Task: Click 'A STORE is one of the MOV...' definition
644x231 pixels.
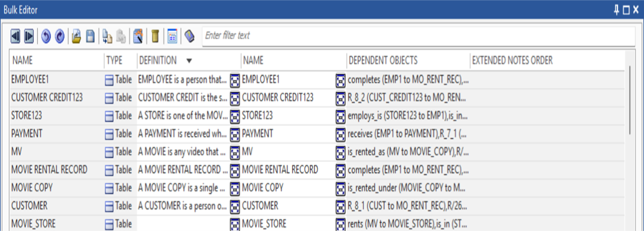Action: 183,116
